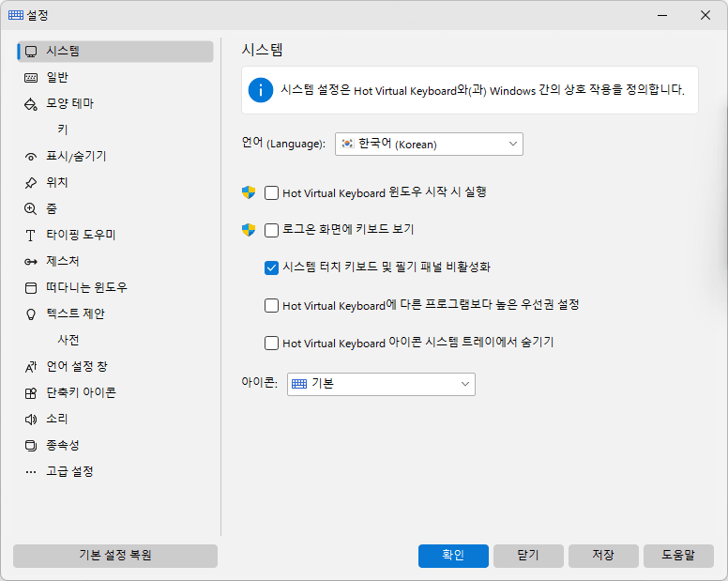The image size is (728, 581).
Task: Click the gesture icon beside 제스처
Action: click(x=31, y=262)
